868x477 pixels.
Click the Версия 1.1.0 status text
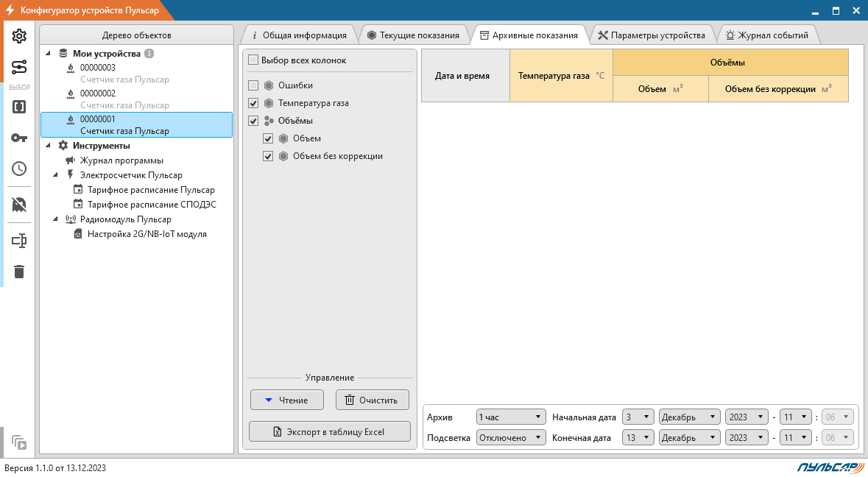[x=54, y=468]
